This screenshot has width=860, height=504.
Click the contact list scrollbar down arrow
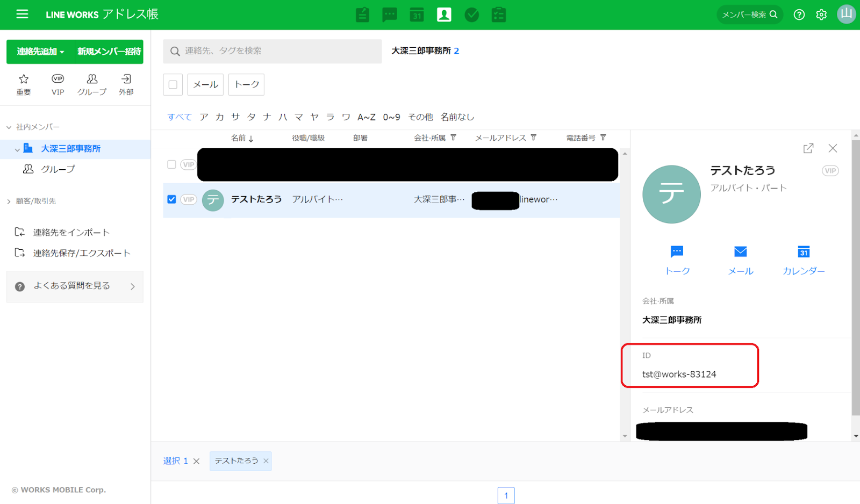pos(625,436)
